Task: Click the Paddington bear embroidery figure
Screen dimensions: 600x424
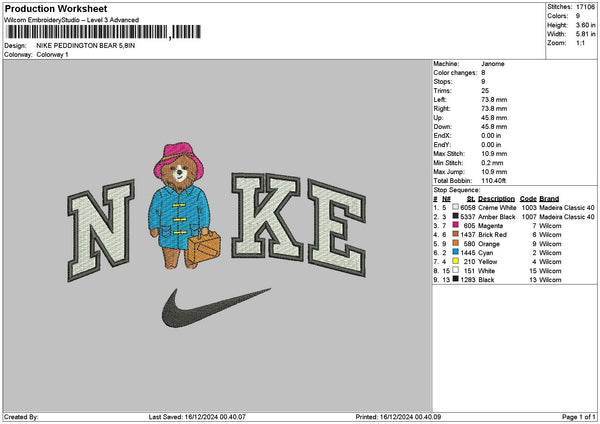Action: (x=183, y=207)
